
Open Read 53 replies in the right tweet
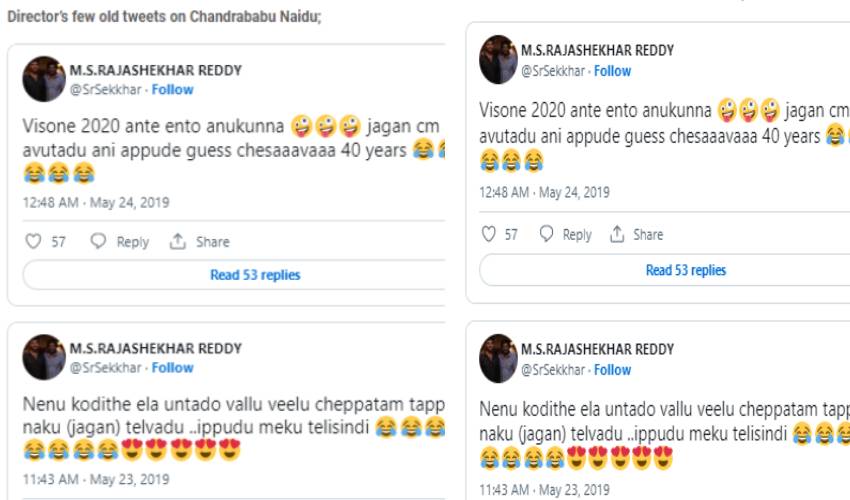(686, 270)
